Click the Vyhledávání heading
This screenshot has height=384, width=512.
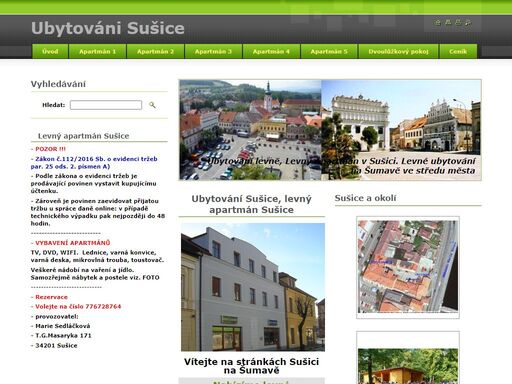click(x=58, y=84)
